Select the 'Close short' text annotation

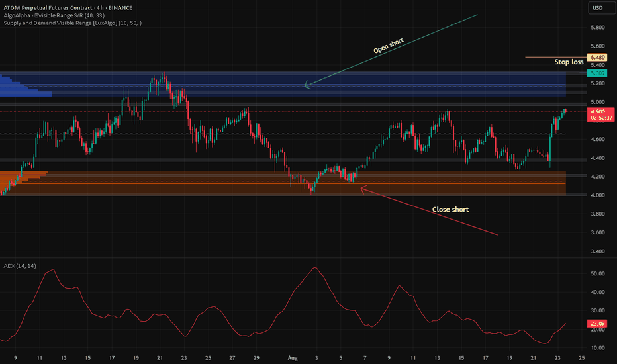(x=450, y=209)
